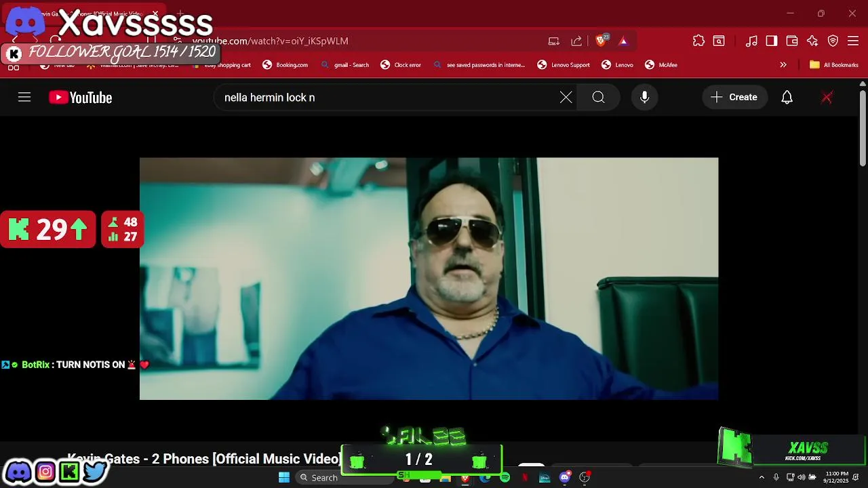Click the taskbar Search box
This screenshot has height=488, width=868.
[x=343, y=477]
